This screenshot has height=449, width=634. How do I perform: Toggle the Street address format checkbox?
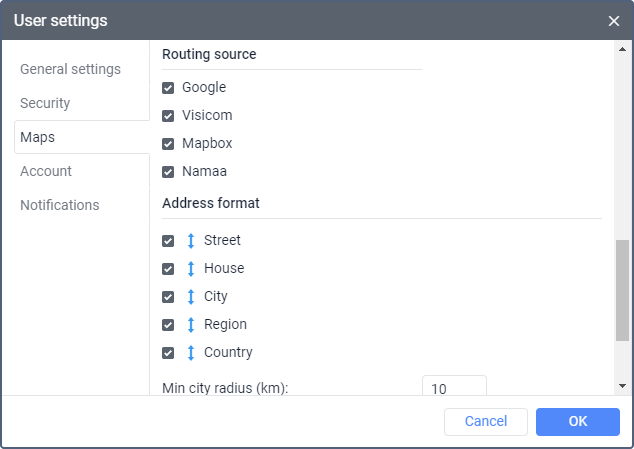coord(168,241)
